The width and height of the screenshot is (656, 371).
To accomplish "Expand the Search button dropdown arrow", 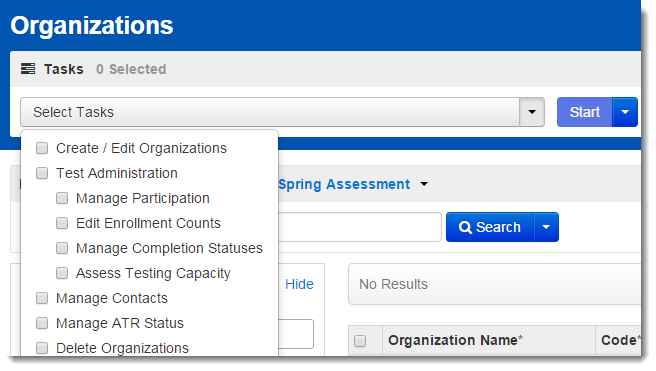I will 546,227.
